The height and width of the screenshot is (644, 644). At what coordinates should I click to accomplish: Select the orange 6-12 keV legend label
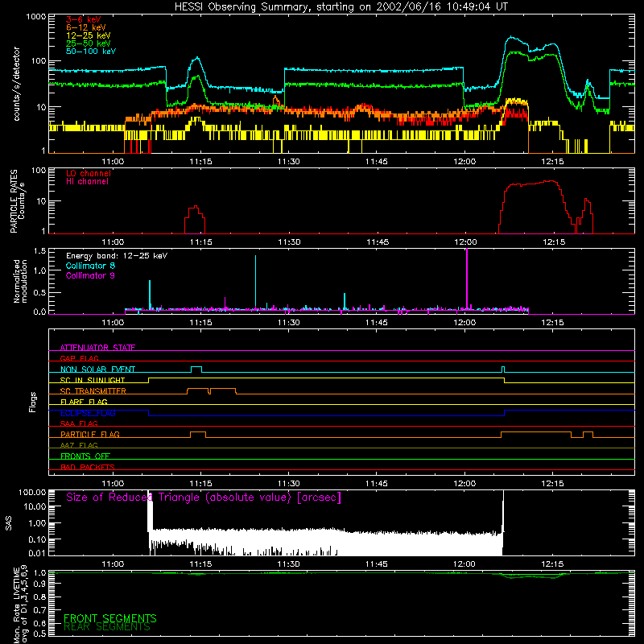(x=86, y=27)
